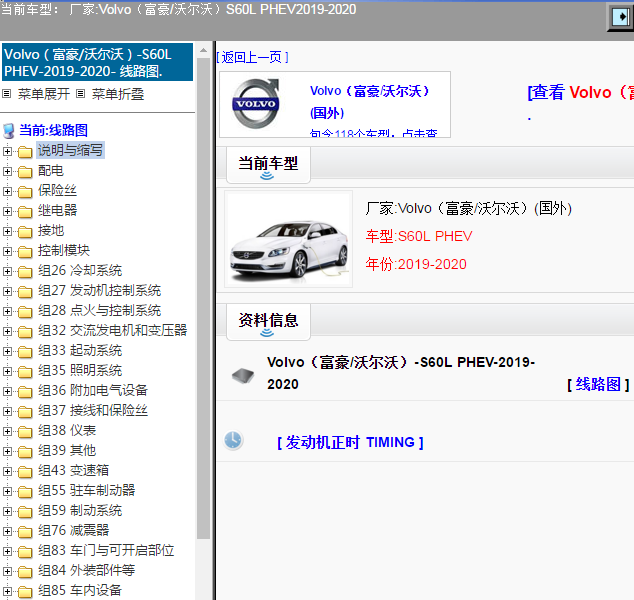Select the 配电 tree item label

pyautogui.click(x=51, y=171)
